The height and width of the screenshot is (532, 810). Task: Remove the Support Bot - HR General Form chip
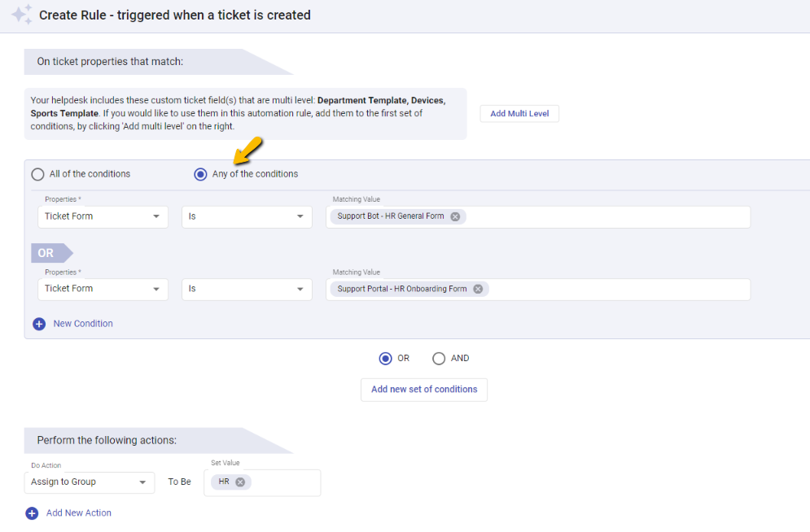(x=455, y=216)
